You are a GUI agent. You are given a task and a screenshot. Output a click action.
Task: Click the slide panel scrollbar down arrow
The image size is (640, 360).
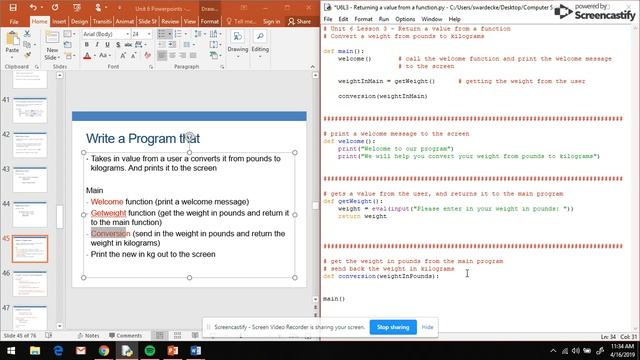point(60,326)
